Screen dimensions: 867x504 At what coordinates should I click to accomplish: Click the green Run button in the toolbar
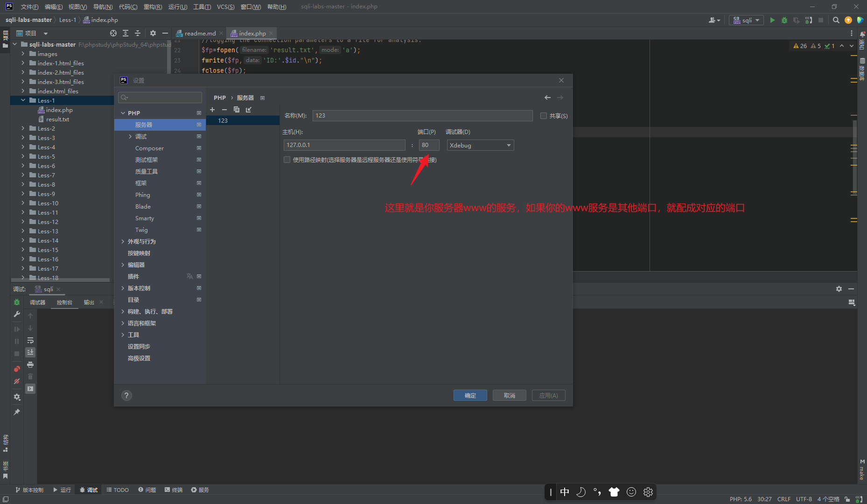(772, 20)
